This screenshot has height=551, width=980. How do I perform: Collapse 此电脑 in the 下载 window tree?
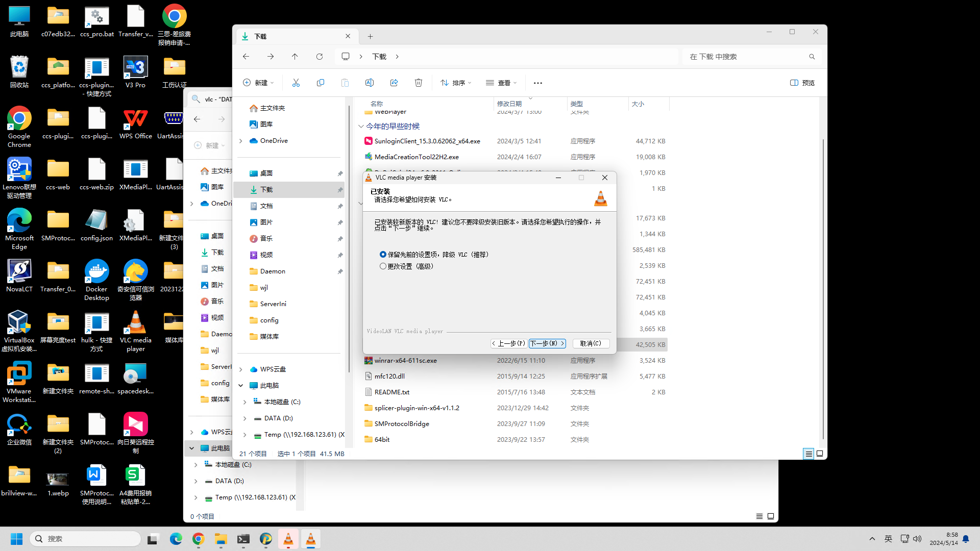point(241,386)
